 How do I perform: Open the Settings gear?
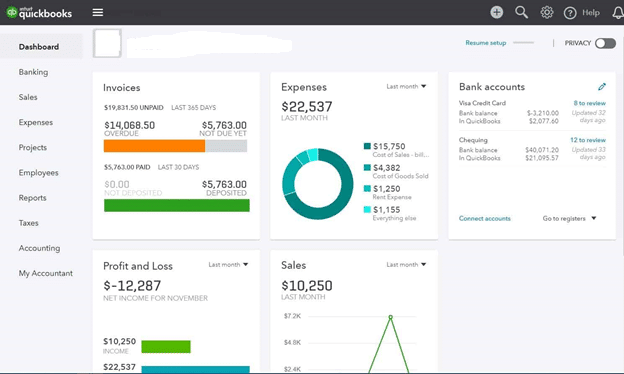pos(546,13)
